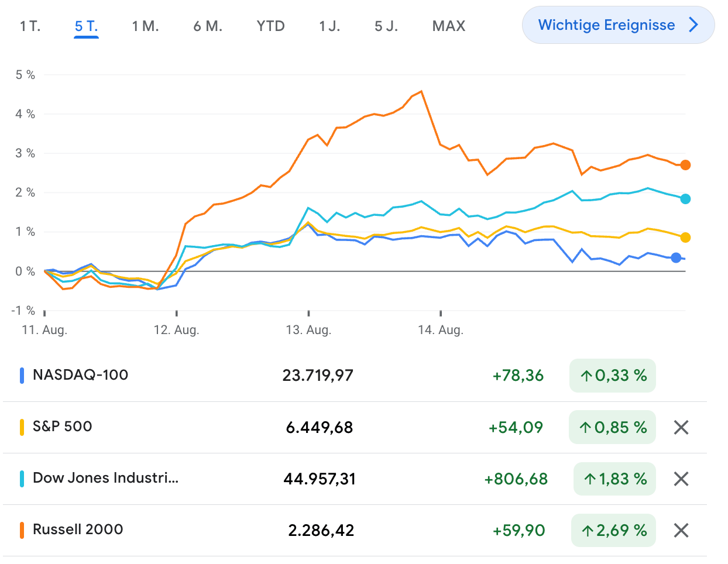Open the Dow Jones Industri… index row
The height and width of the screenshot is (564, 728).
click(355, 479)
